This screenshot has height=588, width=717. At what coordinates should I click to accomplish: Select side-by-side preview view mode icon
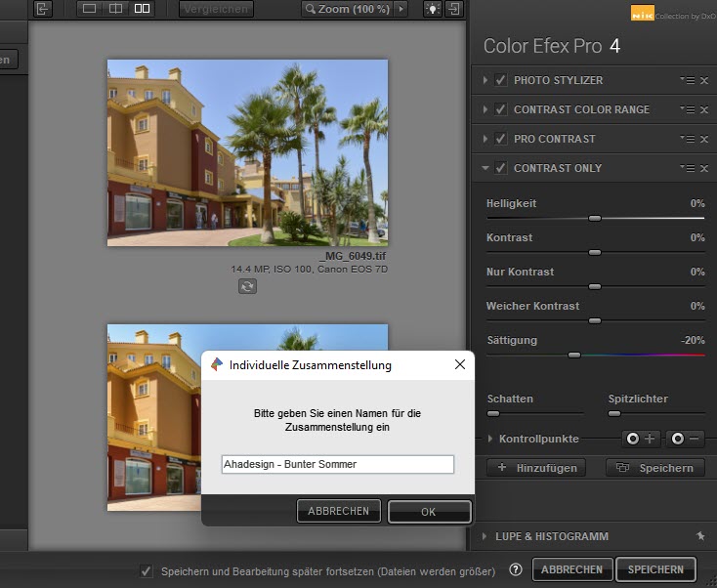(143, 8)
